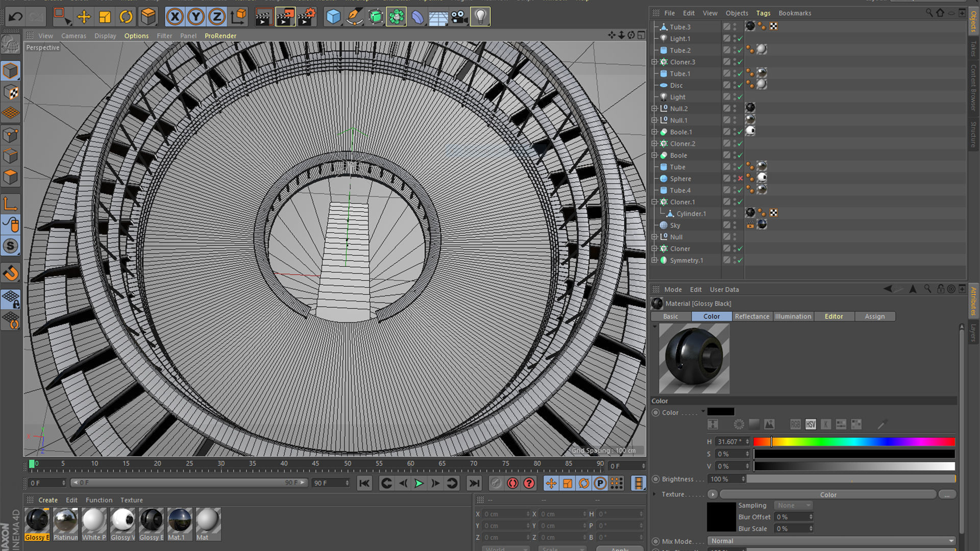Switch to Reflectance tab
The height and width of the screenshot is (551, 980).
752,316
